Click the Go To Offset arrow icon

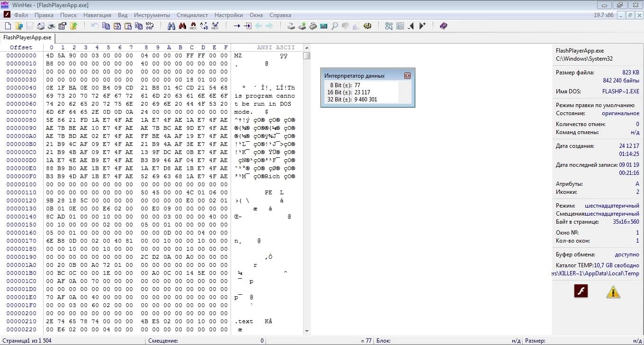click(x=237, y=26)
